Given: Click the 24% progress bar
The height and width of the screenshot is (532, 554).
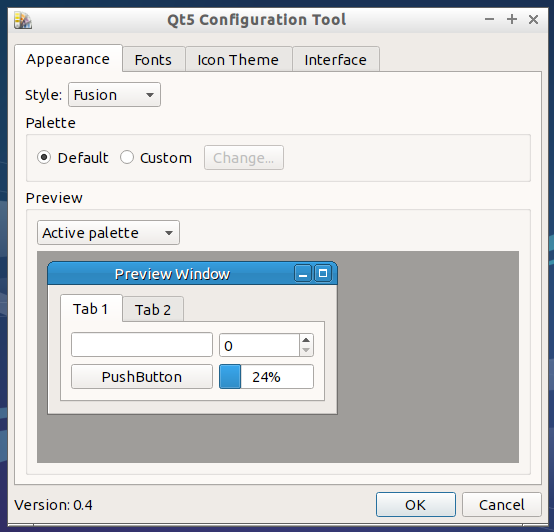Looking at the screenshot, I should coord(266,377).
